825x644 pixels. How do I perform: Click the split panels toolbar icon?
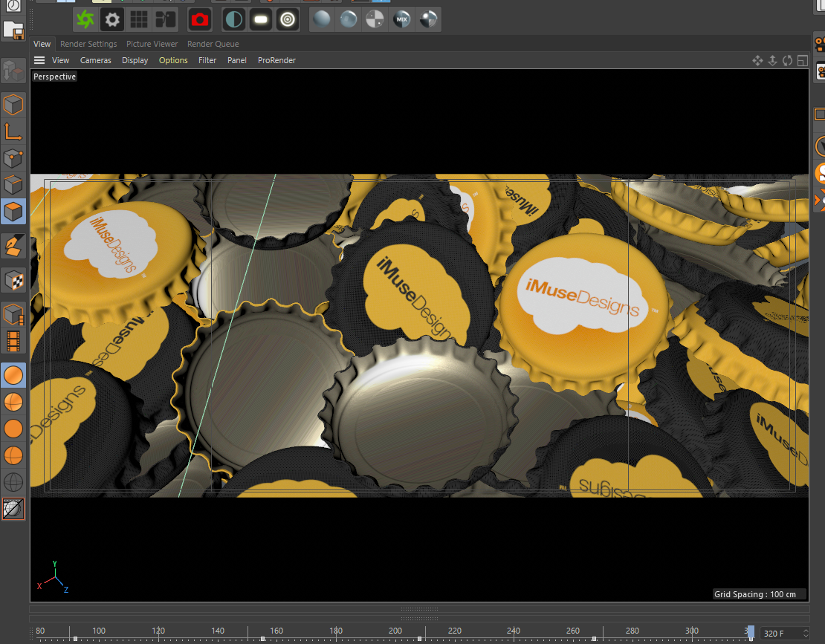[x=165, y=20]
